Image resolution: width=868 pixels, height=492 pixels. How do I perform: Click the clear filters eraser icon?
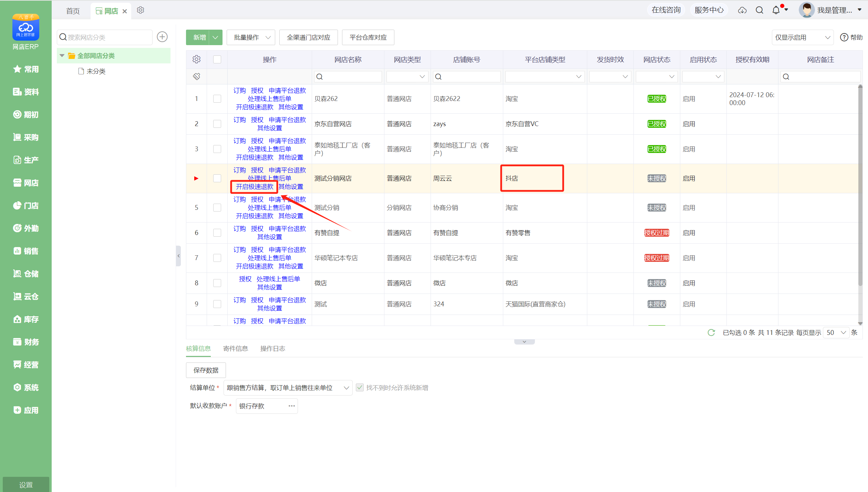tap(196, 76)
